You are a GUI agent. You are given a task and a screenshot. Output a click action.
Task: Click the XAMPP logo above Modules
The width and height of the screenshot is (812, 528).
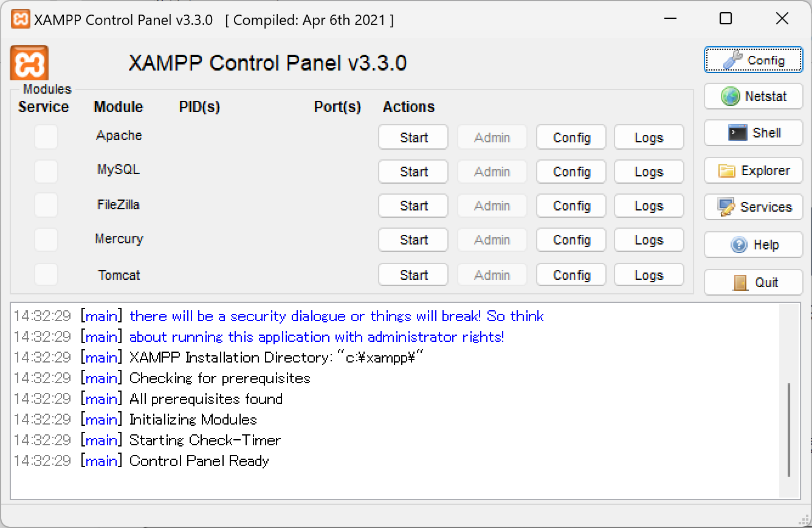pyautogui.click(x=29, y=63)
